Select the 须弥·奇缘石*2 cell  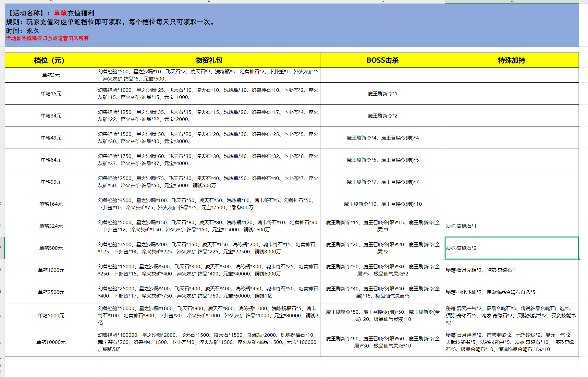[x=511, y=248]
